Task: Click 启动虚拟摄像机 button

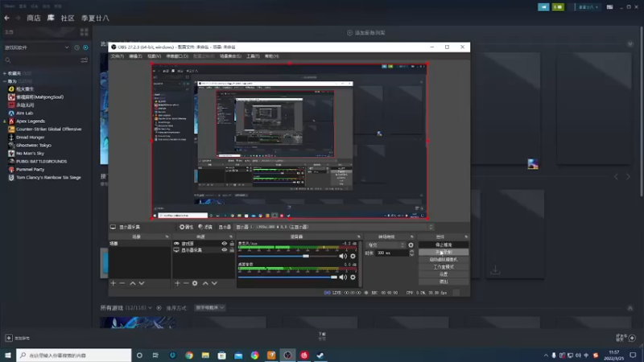Action: 444,259
